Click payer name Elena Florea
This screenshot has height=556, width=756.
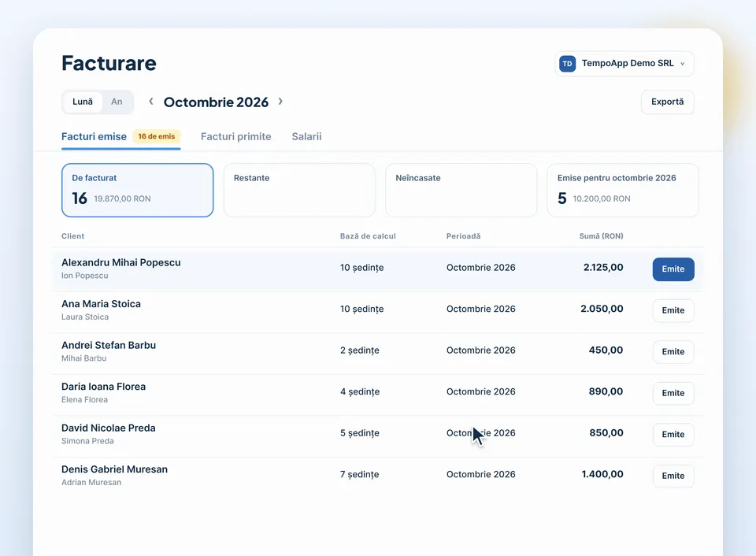click(x=84, y=400)
